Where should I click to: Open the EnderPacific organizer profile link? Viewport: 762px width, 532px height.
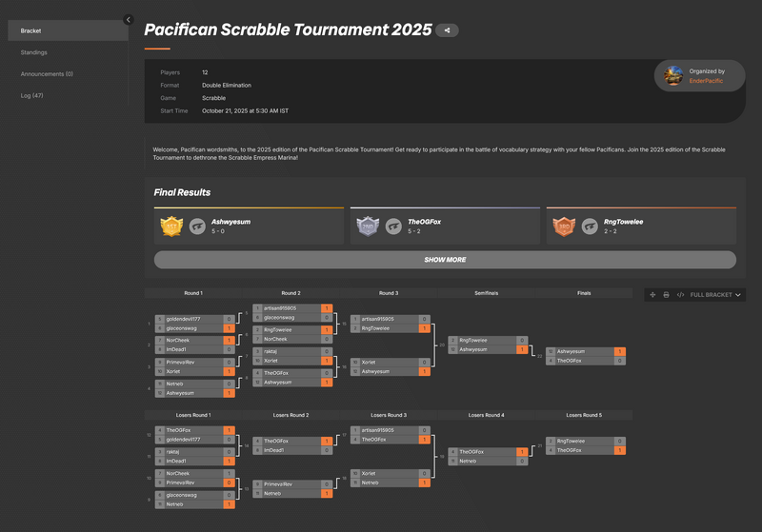pyautogui.click(x=706, y=81)
